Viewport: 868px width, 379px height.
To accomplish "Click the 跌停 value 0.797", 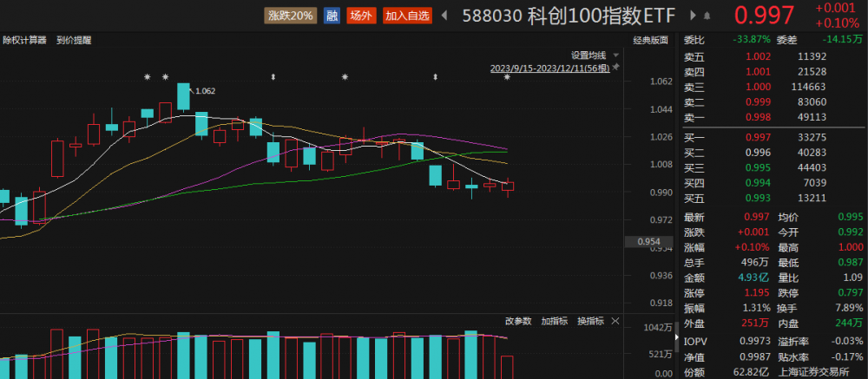I will coord(851,292).
